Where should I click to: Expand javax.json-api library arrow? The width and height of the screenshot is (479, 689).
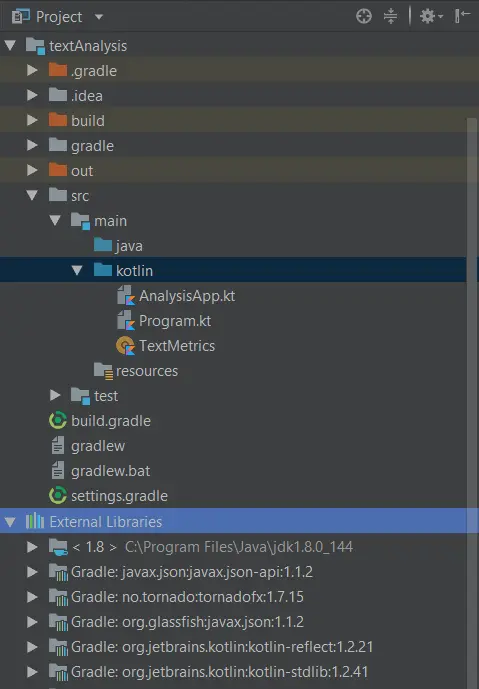[x=32, y=572]
